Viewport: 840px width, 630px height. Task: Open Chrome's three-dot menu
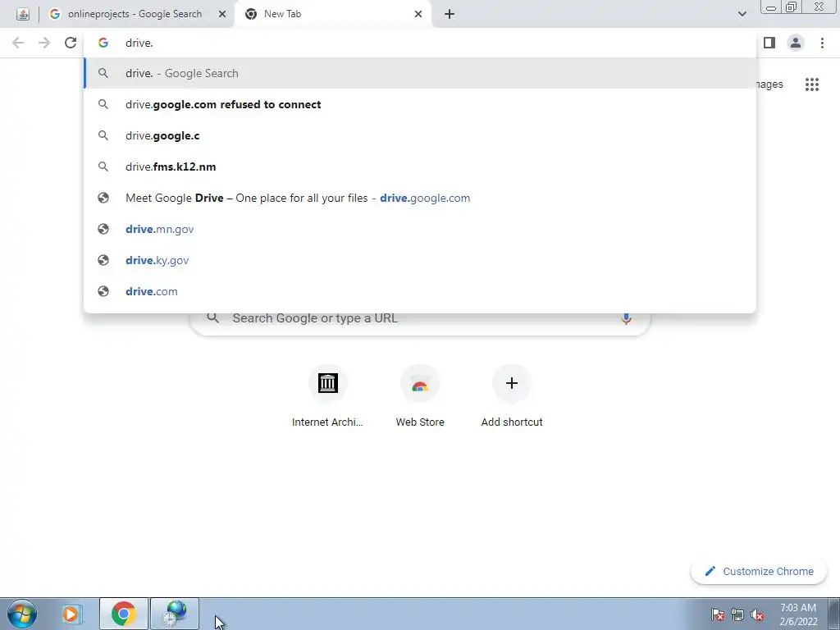[822, 43]
